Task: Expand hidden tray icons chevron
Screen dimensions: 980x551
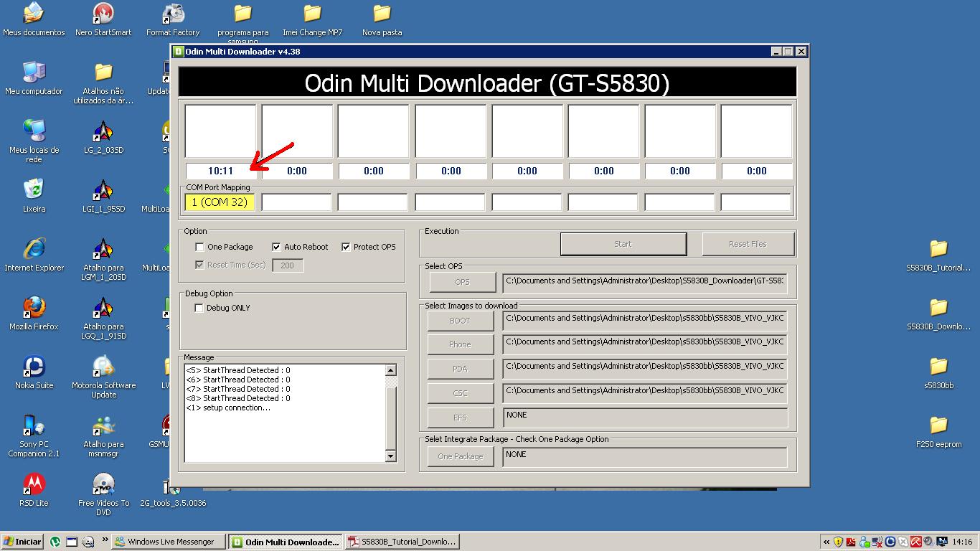Action: [826, 542]
